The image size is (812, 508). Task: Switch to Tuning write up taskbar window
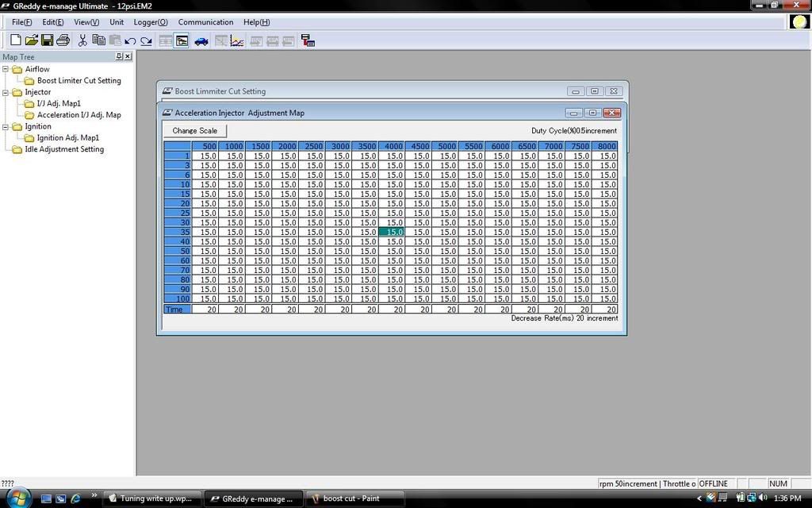[x=152, y=498]
